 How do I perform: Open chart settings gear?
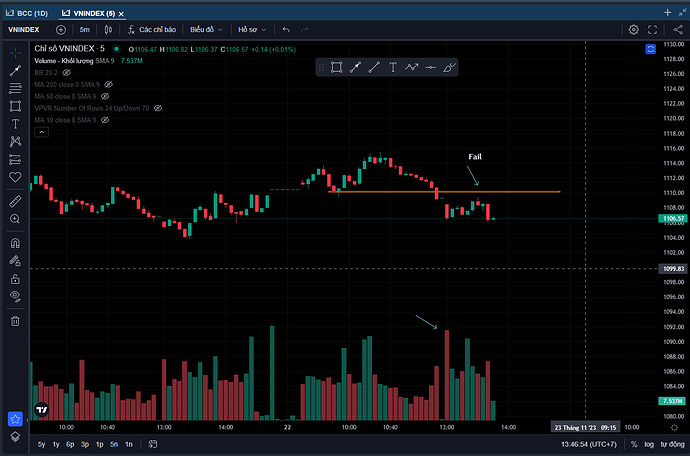(634, 29)
